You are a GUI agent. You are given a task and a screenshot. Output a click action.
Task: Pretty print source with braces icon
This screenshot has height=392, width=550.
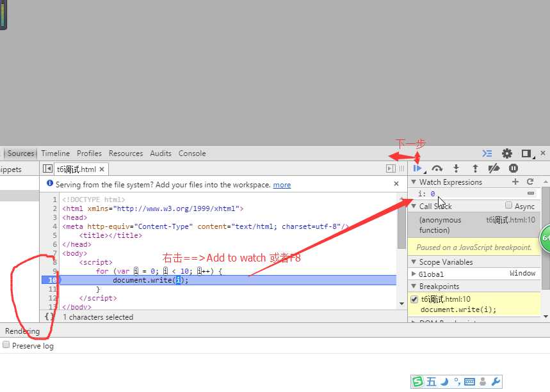[x=49, y=317]
